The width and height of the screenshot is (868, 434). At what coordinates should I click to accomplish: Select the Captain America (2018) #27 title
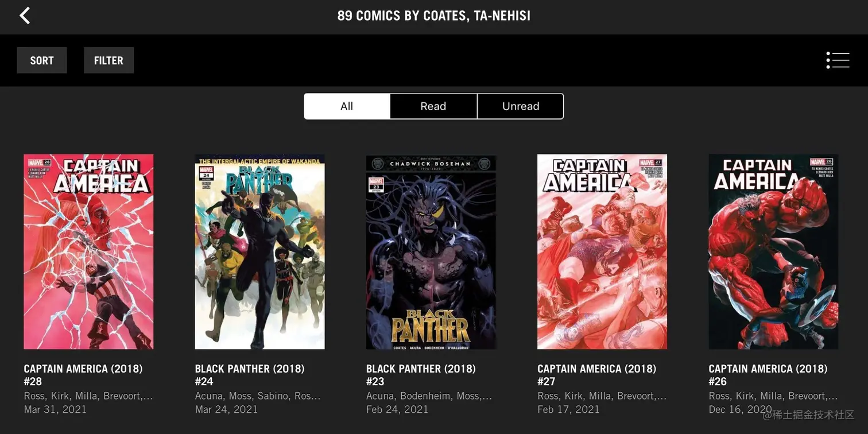pos(597,375)
